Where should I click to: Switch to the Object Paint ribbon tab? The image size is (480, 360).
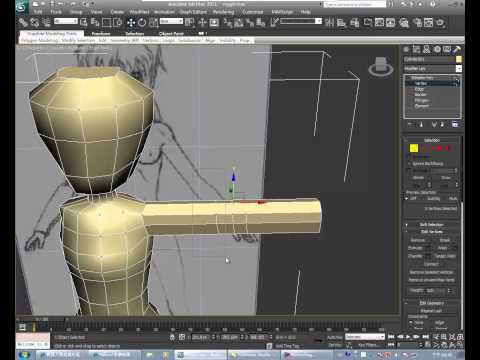pos(171,34)
